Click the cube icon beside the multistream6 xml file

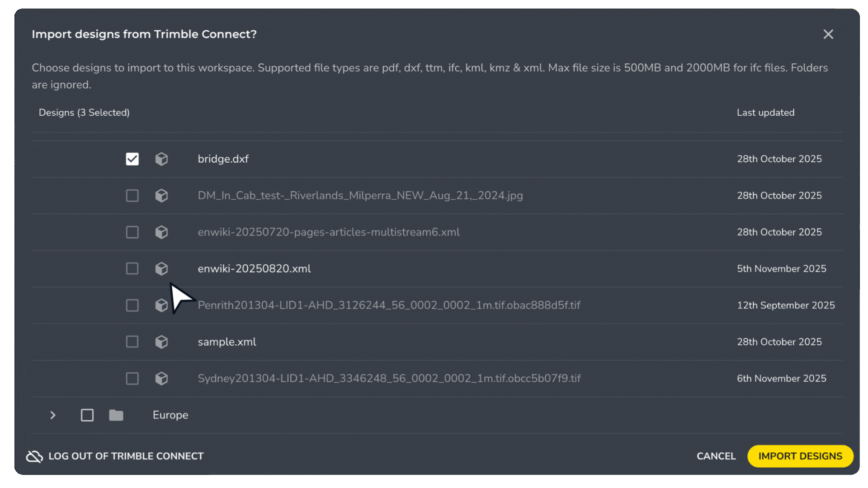161,232
